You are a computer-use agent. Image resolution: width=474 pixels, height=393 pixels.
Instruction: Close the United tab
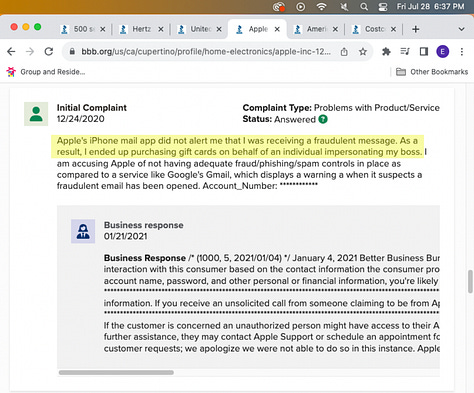click(219, 29)
